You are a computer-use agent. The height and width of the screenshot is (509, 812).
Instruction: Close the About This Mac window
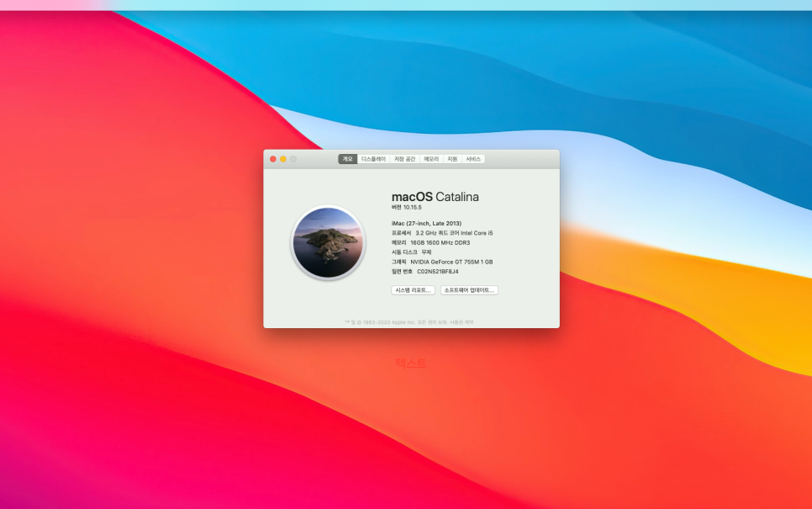coord(273,159)
